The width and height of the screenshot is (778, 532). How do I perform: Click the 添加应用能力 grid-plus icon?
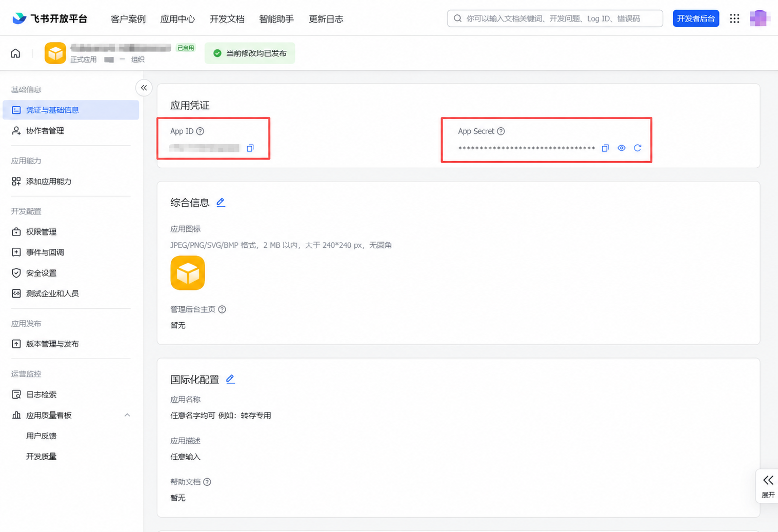click(x=16, y=181)
